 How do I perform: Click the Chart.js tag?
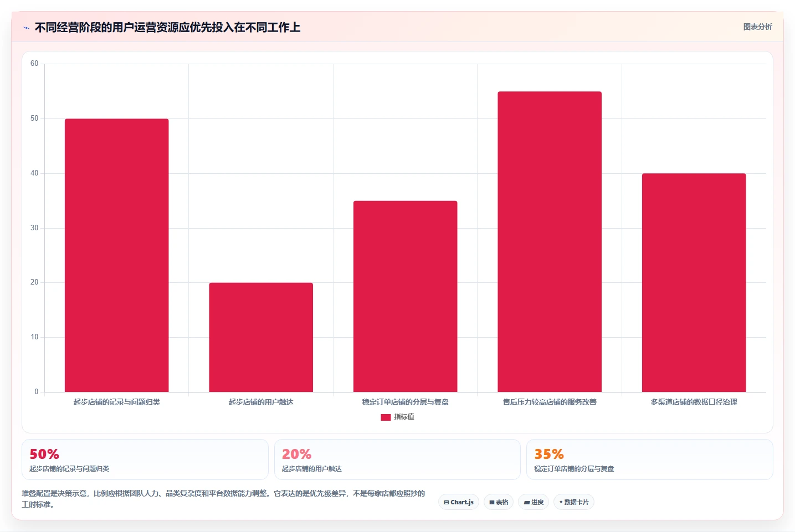pos(459,502)
